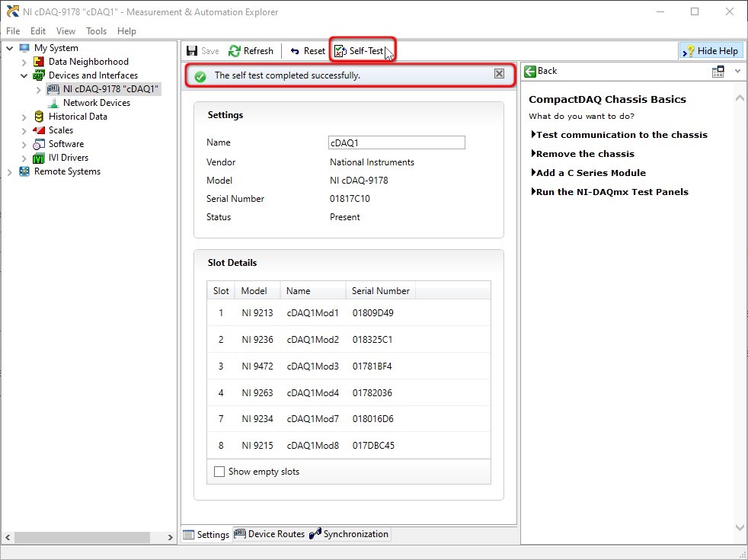Click the Slot column header
Image resolution: width=748 pixels, height=560 pixels.
click(221, 290)
